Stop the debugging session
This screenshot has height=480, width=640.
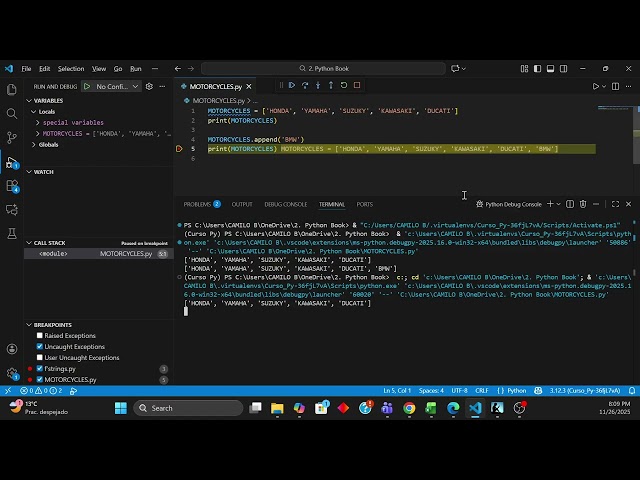(x=357, y=85)
